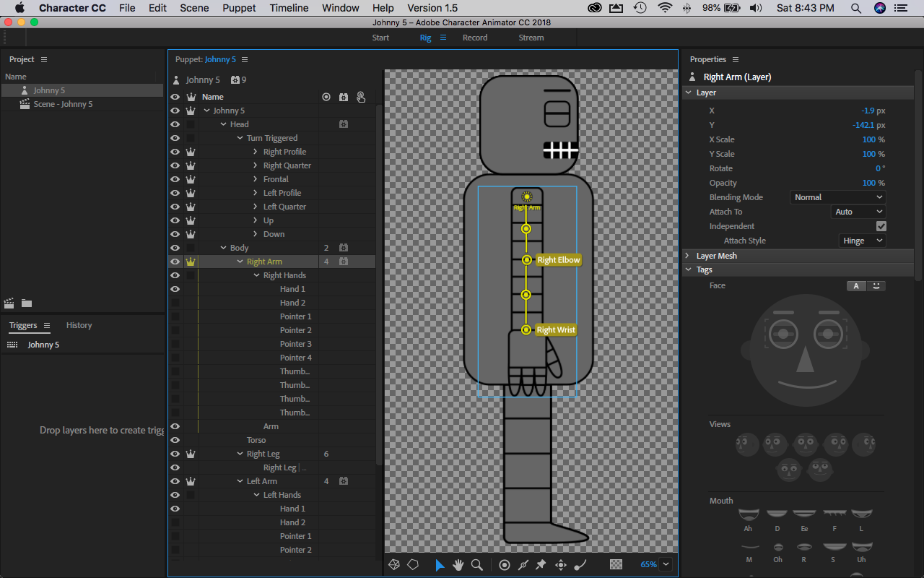The height and width of the screenshot is (578, 924).
Task: Enable independence crown for Head layer
Action: click(191, 124)
